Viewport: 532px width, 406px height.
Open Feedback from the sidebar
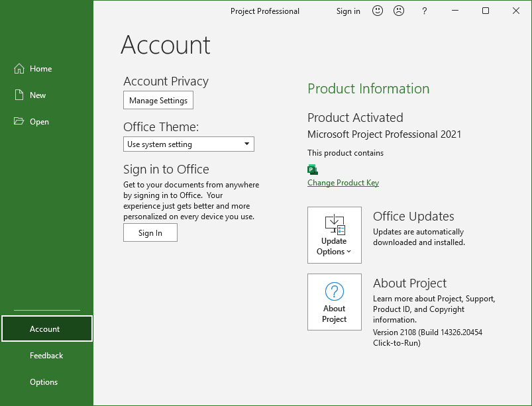coord(46,356)
